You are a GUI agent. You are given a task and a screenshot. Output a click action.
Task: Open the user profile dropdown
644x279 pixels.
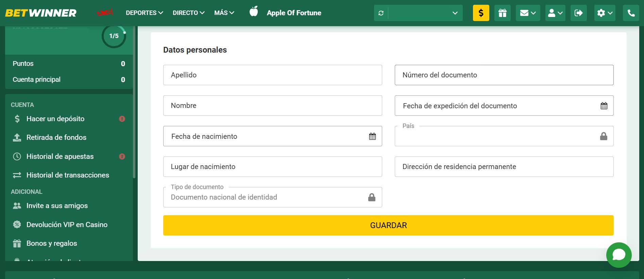pos(555,13)
